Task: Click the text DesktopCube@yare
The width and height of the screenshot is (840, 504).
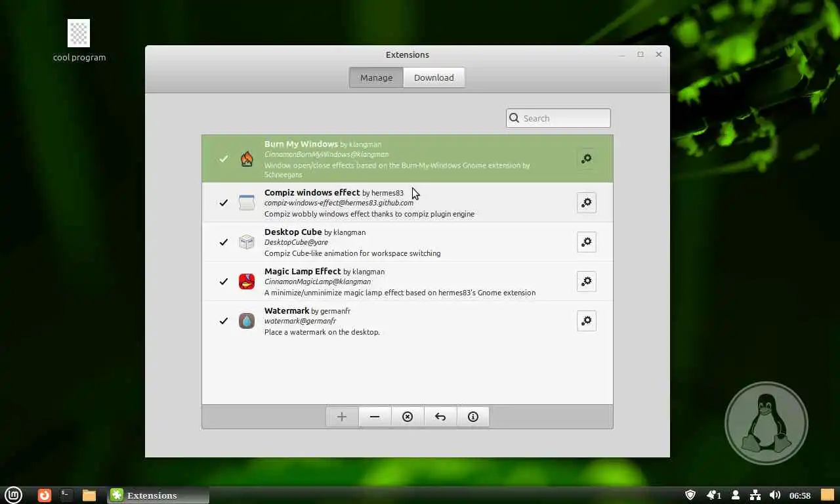Action: (x=296, y=242)
